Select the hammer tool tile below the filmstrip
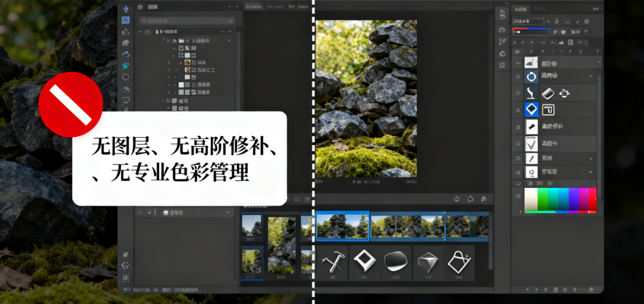This screenshot has height=304, width=644. pyautogui.click(x=332, y=263)
